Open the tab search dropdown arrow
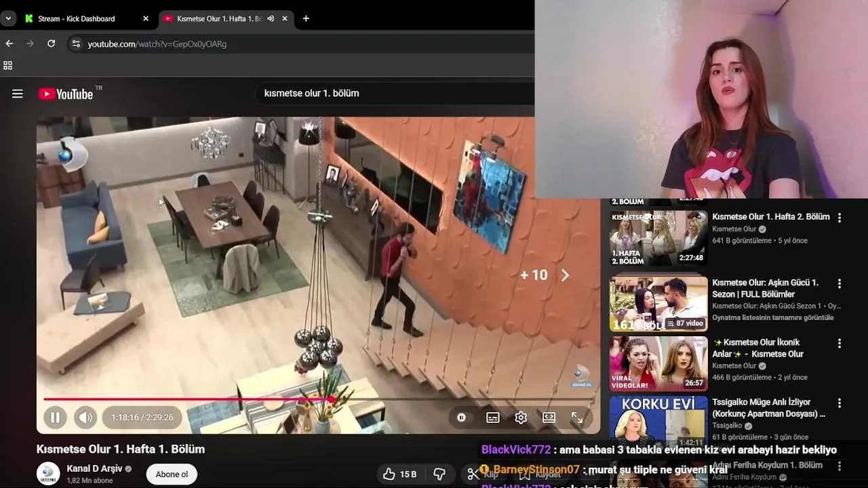The width and height of the screenshot is (868, 488). pyautogui.click(x=8, y=18)
